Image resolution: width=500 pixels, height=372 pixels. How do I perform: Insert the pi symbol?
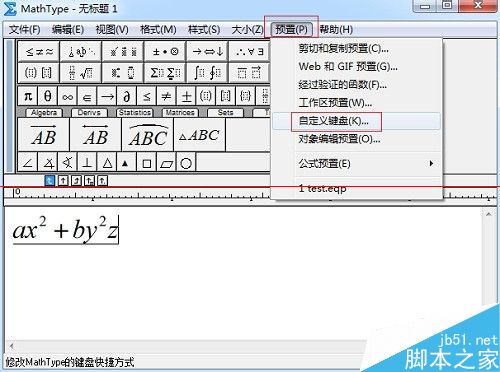click(x=28, y=96)
